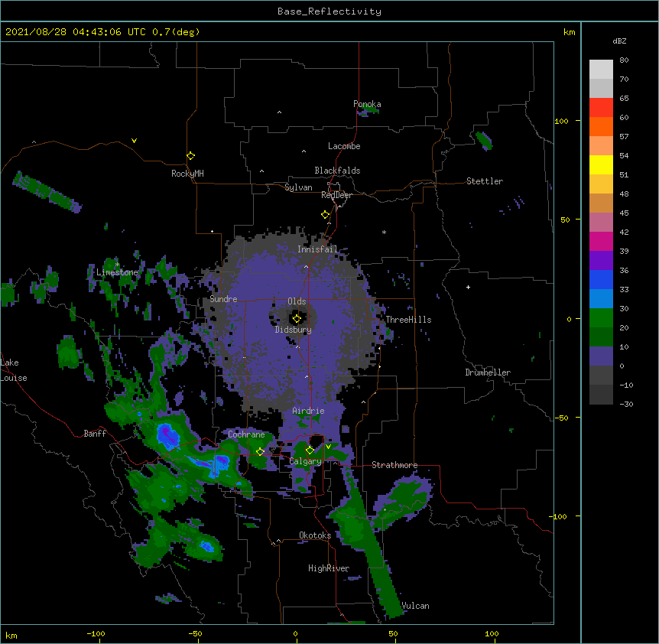659x644 pixels.
Task: Click the Lake Louise label
Action: [14, 370]
